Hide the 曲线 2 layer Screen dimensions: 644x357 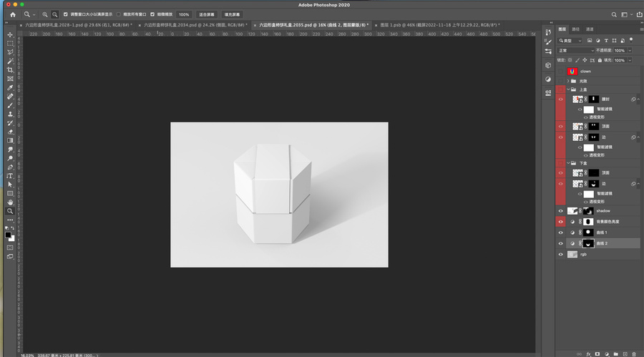tap(560, 243)
